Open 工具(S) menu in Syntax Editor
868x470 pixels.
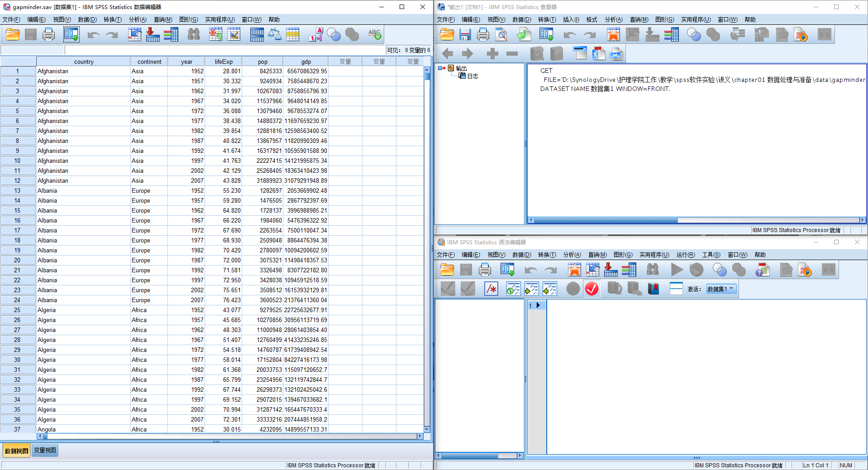(711, 255)
